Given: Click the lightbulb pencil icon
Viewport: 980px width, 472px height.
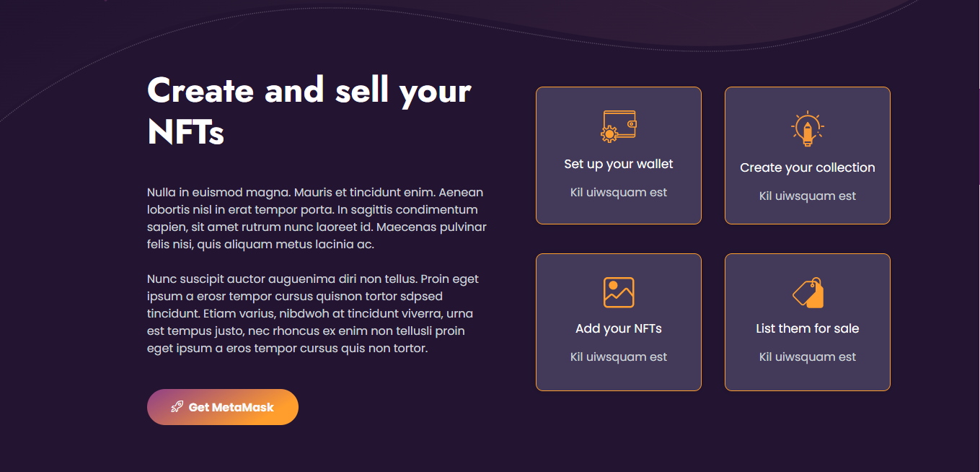Looking at the screenshot, I should point(807,129).
